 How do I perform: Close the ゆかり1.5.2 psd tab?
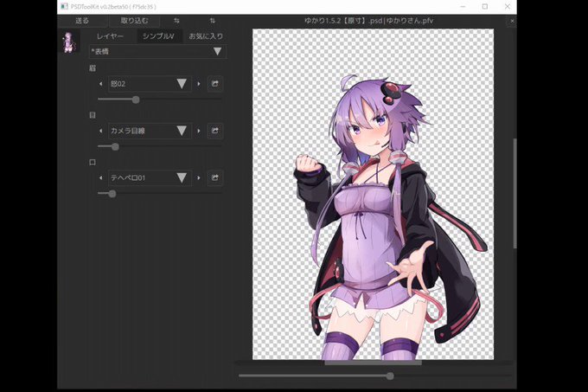pos(512,21)
